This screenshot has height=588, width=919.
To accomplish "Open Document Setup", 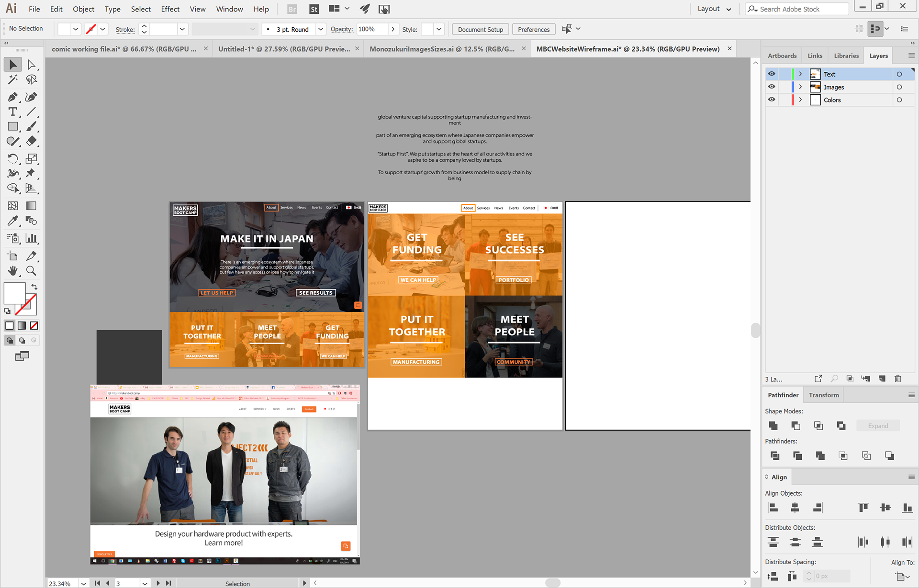I will coord(481,29).
